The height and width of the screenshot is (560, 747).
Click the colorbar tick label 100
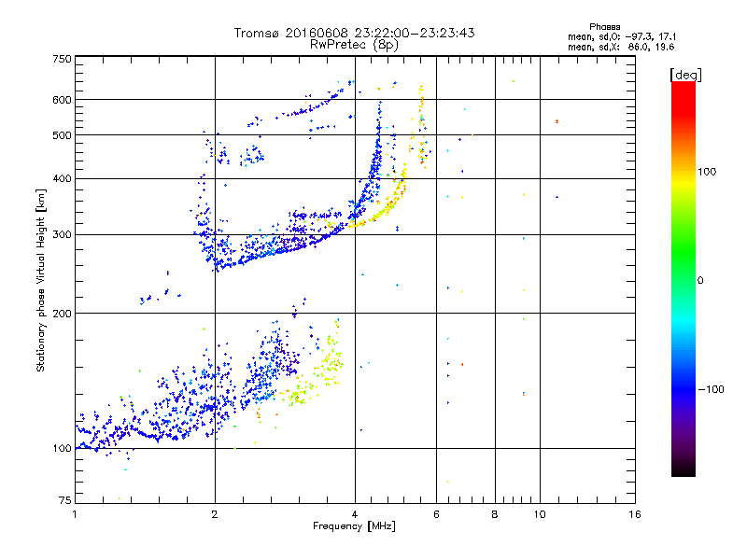coord(707,172)
